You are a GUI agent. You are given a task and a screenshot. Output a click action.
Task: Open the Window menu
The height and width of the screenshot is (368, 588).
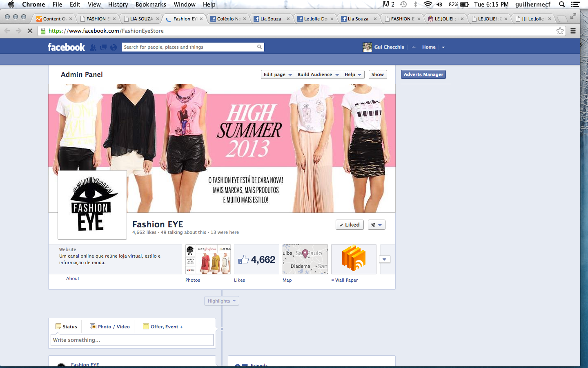(185, 4)
